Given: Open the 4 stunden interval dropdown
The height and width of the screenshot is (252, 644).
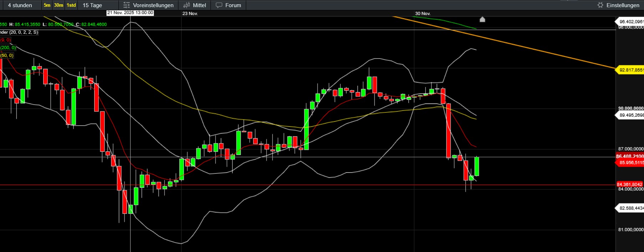Looking at the screenshot, I should (x=20, y=5).
